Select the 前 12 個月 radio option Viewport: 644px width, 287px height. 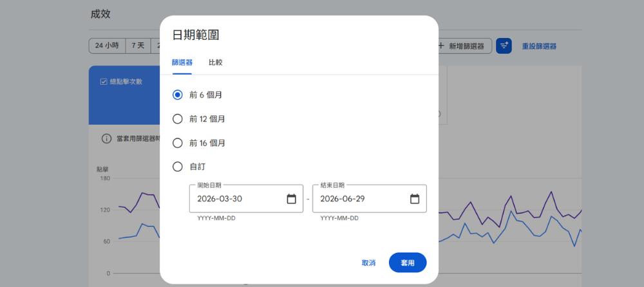pos(178,119)
